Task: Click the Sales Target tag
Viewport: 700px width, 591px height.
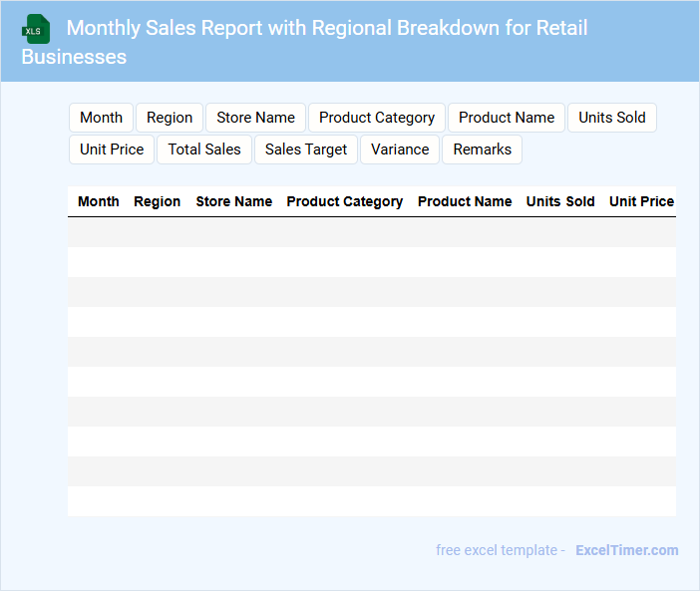Action: click(306, 149)
